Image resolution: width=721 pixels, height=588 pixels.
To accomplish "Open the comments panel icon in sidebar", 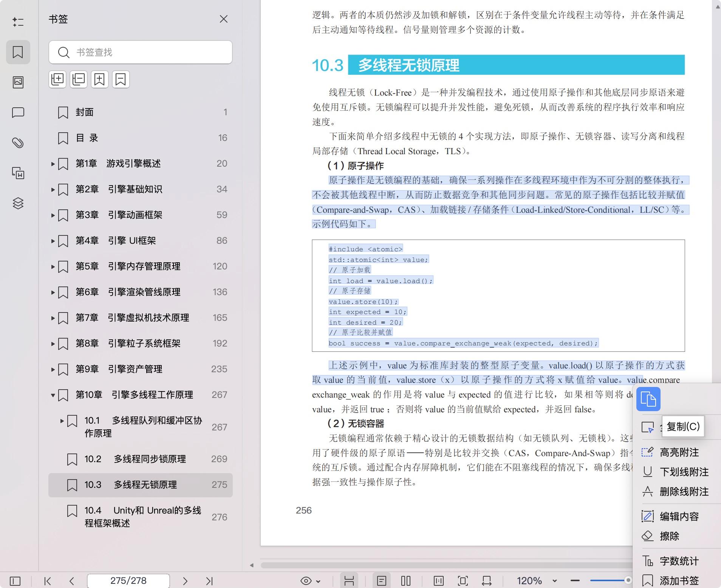I will pos(18,113).
